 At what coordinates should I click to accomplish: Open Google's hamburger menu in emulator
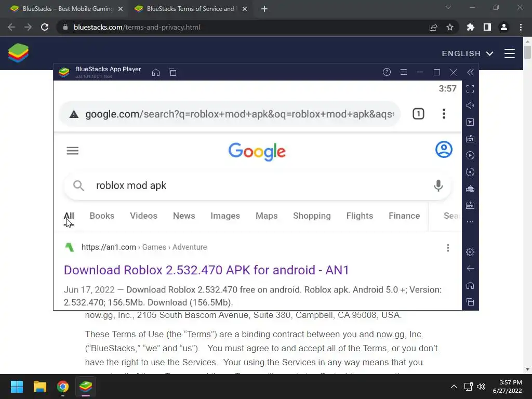click(73, 151)
